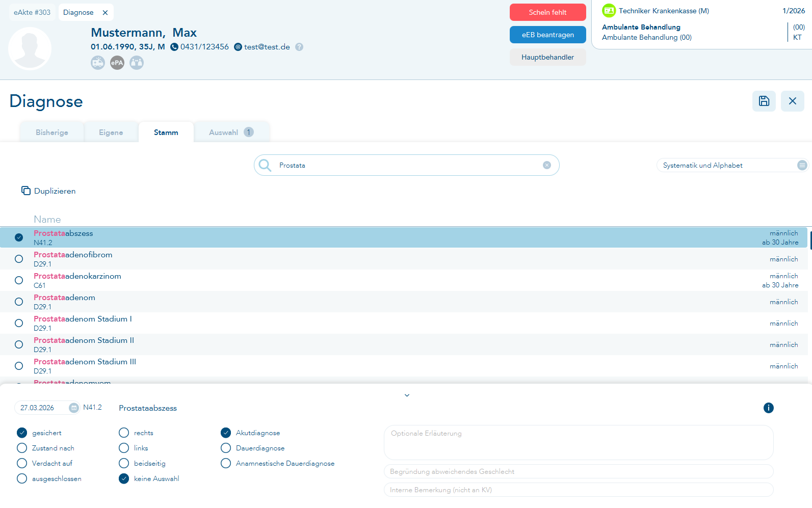Select the Dauerdiagnose option
The width and height of the screenshot is (812, 508).
tap(226, 448)
